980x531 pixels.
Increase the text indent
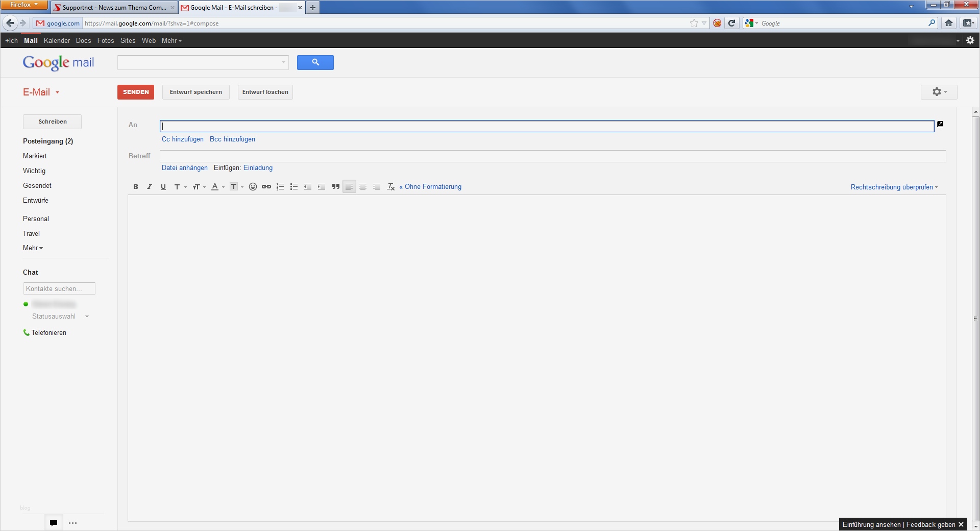(x=322, y=187)
